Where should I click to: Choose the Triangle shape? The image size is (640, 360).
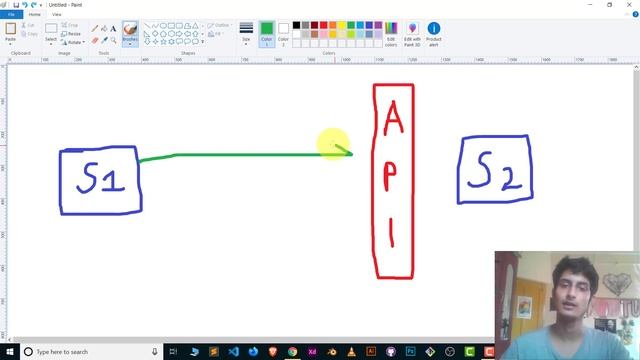[196, 26]
